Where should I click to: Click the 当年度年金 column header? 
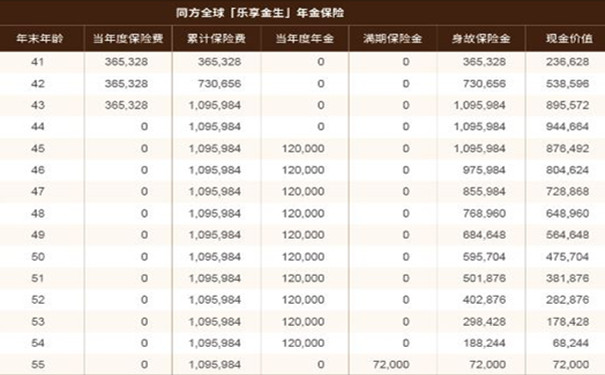click(x=304, y=39)
